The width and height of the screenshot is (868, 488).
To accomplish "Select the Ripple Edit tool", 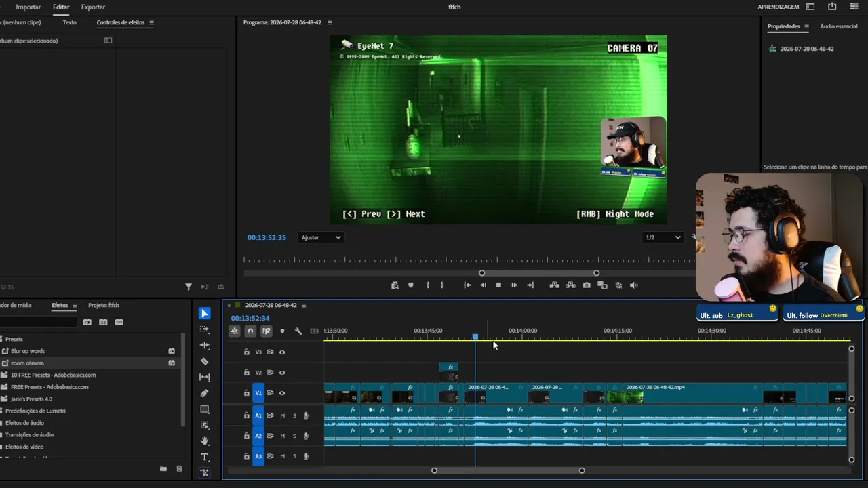I will coord(204,345).
